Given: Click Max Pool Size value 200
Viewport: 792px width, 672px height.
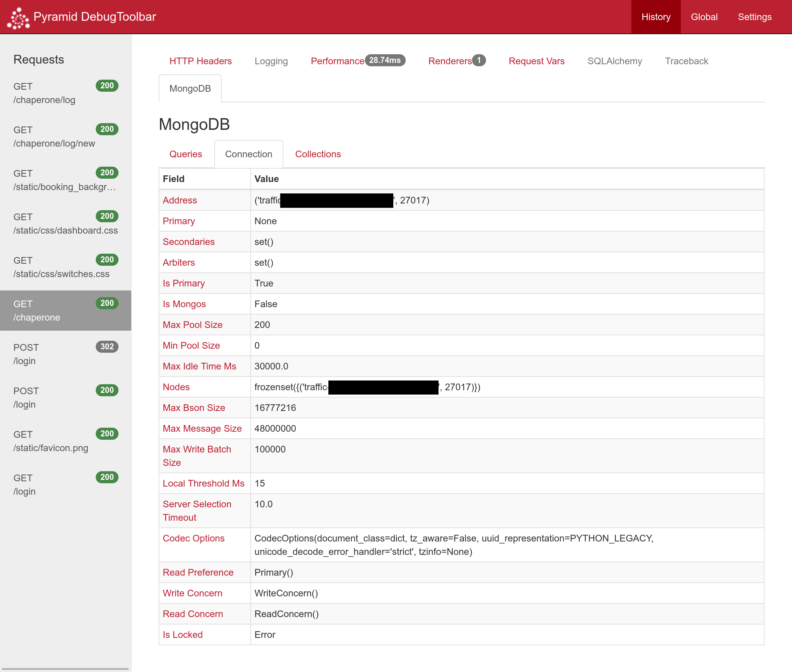Looking at the screenshot, I should coord(262,325).
